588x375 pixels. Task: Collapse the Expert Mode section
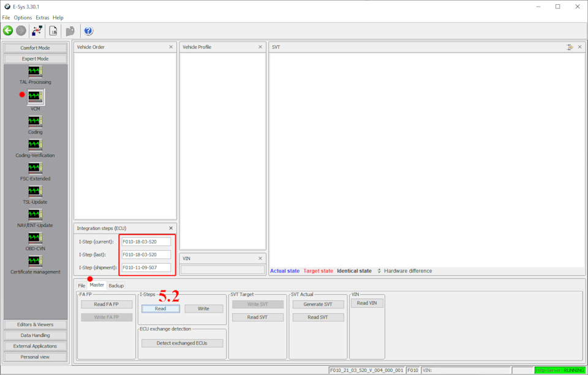(x=36, y=59)
